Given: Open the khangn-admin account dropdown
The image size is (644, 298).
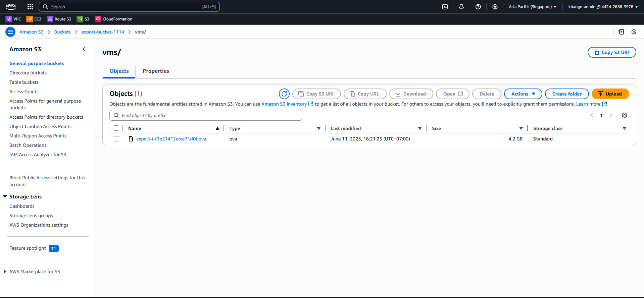Looking at the screenshot, I should click(603, 7).
